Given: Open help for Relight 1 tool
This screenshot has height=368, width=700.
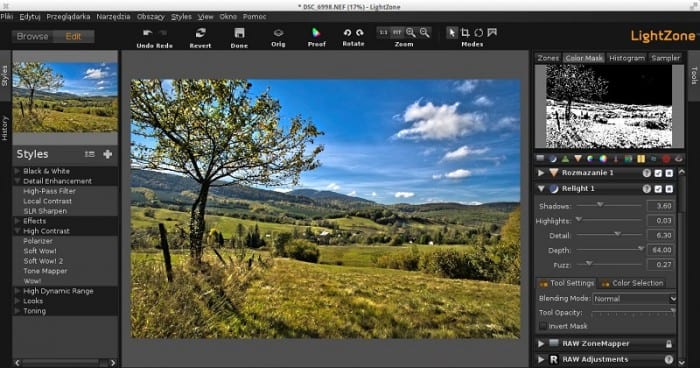Looking at the screenshot, I should pyautogui.click(x=646, y=189).
